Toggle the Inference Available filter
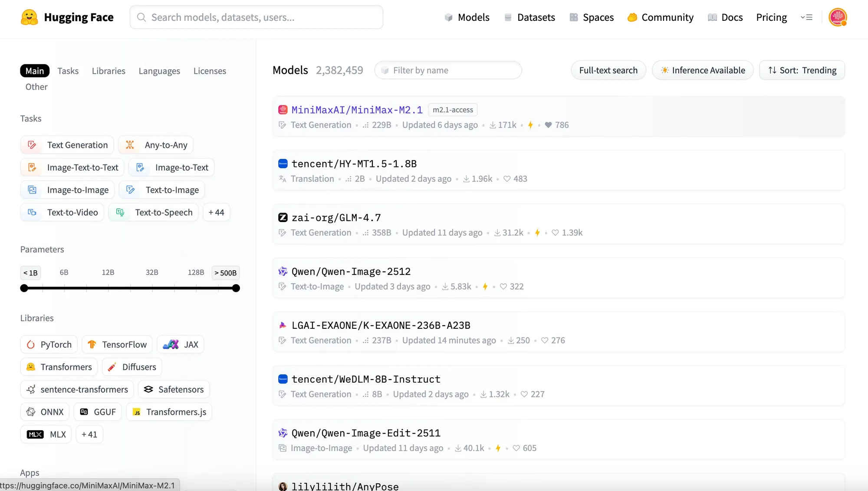Viewport: 868px width, 491px height. 703,70
